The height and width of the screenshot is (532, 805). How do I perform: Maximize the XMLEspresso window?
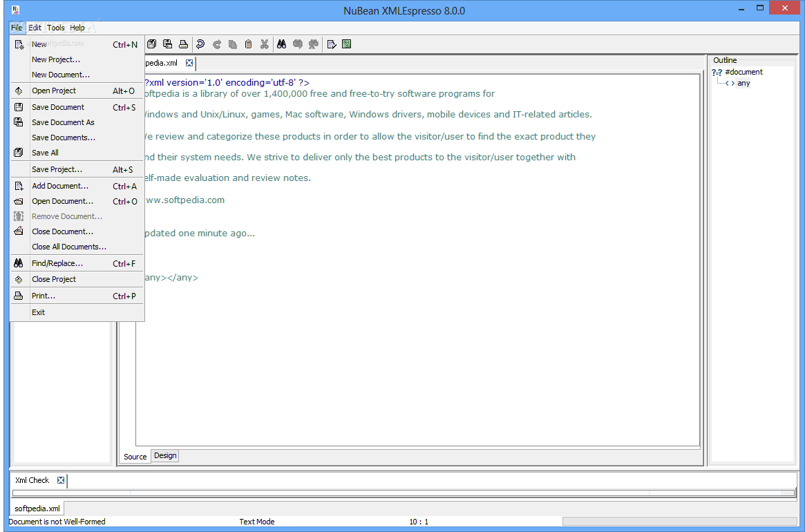(x=760, y=8)
